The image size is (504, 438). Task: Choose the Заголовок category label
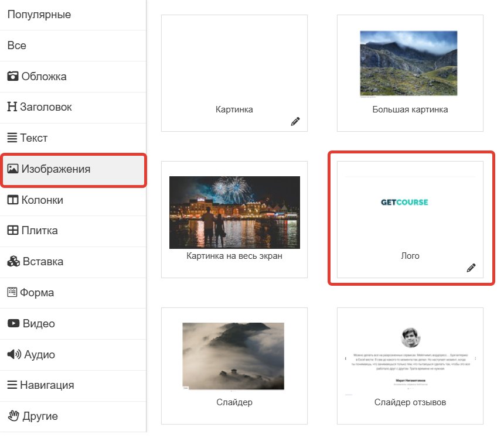46,107
